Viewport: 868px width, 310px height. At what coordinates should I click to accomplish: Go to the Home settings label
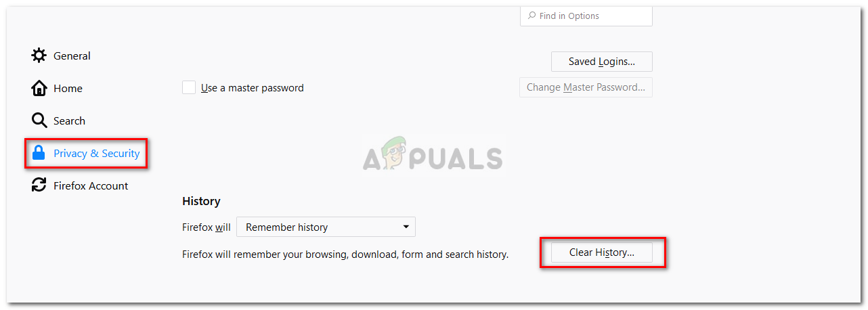coord(68,88)
